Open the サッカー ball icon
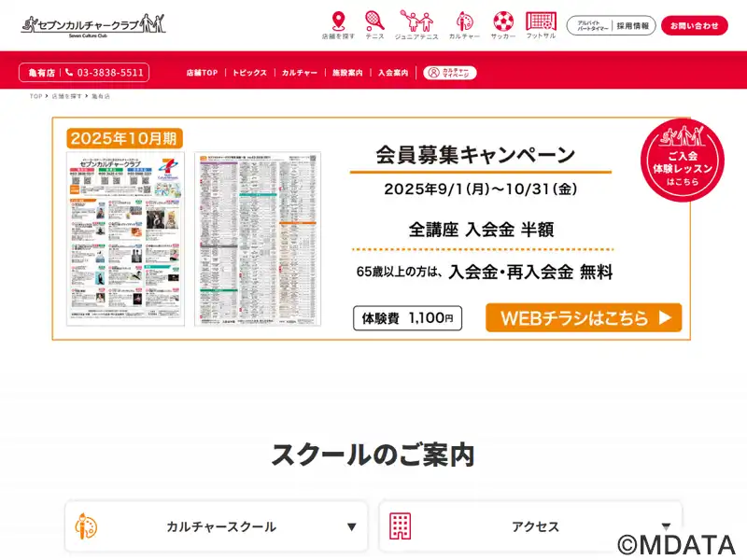The height and width of the screenshot is (560, 747). (503, 25)
